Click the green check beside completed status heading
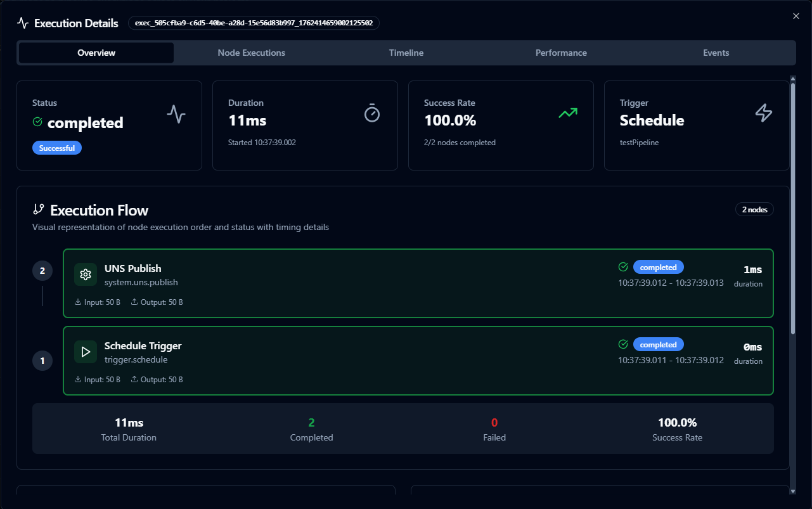This screenshot has height=509, width=812. pos(37,122)
